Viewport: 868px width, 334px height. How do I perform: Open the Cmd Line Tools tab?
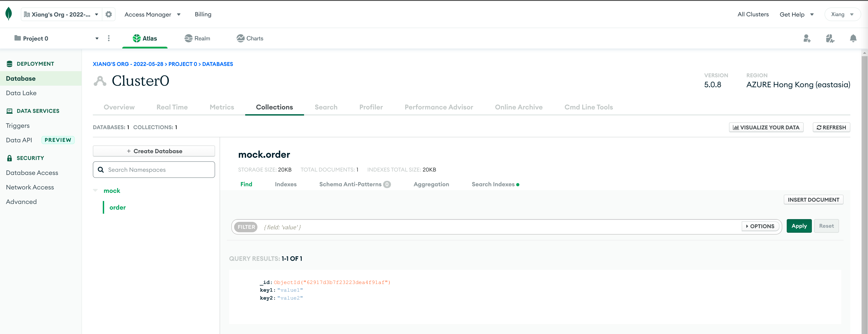589,107
